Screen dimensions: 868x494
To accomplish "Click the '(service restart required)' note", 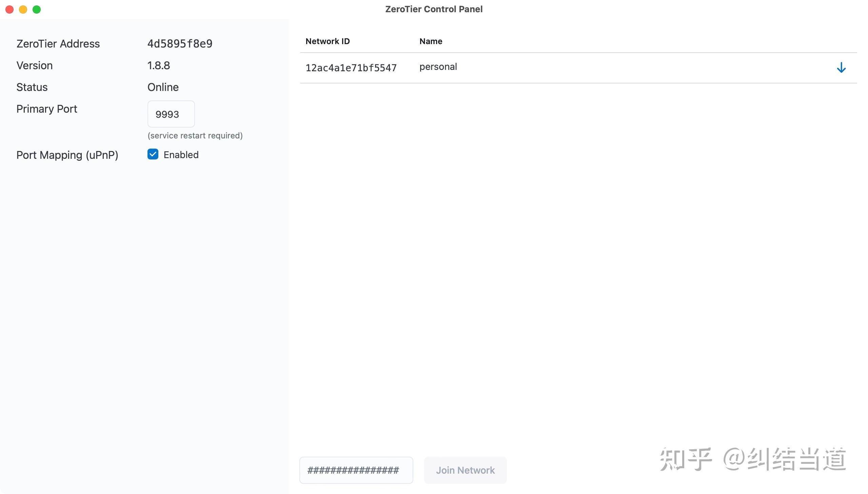I will 195,136.
